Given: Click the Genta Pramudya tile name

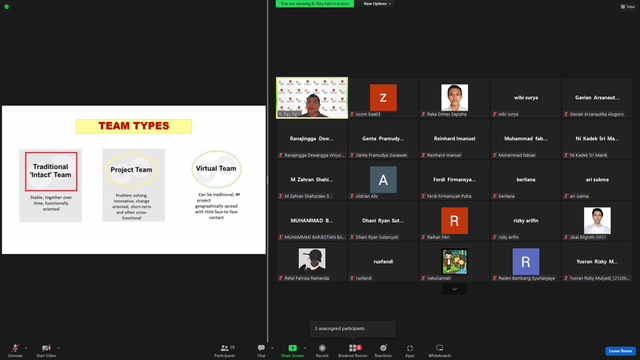Looking at the screenshot, I should [x=383, y=138].
